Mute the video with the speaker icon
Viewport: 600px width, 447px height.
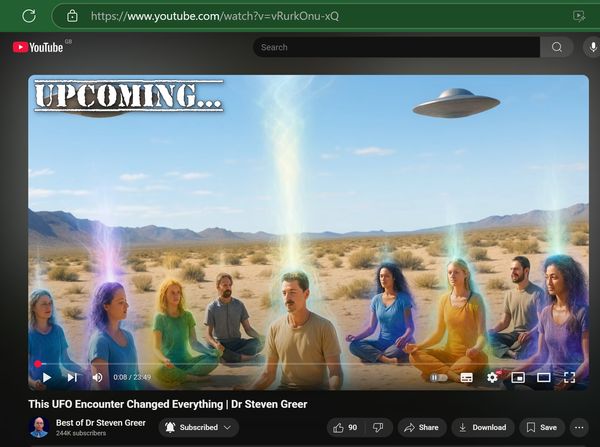click(x=97, y=378)
